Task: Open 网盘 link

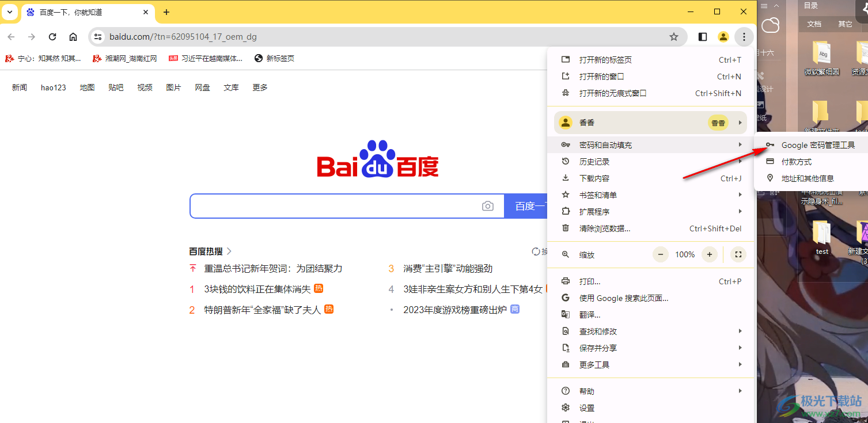Action: [202, 87]
